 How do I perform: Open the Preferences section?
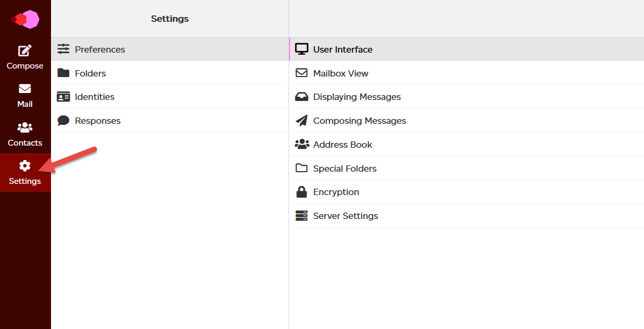(x=100, y=49)
